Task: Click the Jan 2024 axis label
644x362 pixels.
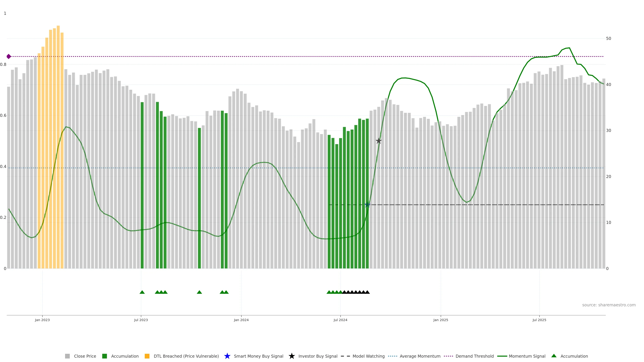Action: (241, 320)
